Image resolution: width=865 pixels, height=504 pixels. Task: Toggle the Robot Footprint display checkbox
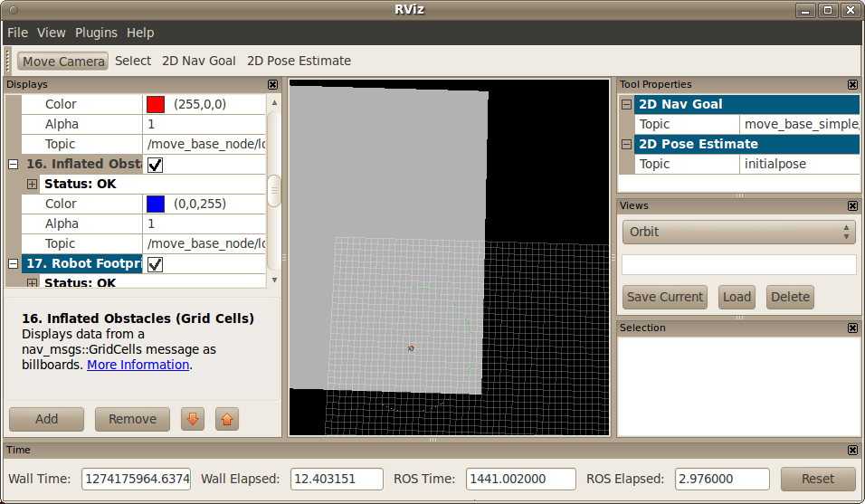click(155, 264)
